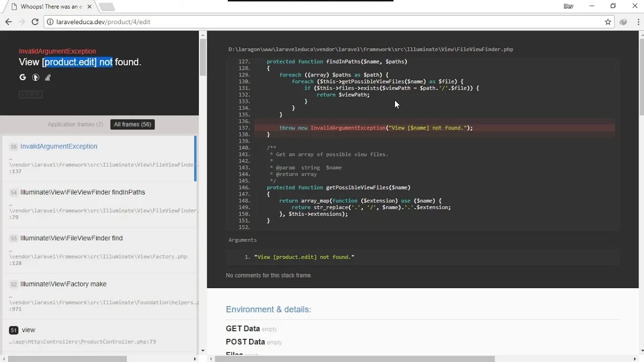Open a new browser tab
Viewport: 644px width, 362px height.
click(x=107, y=7)
